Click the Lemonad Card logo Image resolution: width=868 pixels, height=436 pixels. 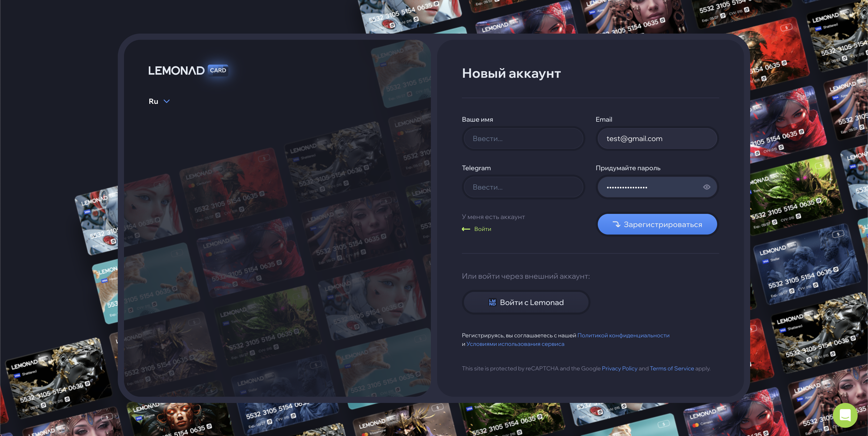click(176, 71)
